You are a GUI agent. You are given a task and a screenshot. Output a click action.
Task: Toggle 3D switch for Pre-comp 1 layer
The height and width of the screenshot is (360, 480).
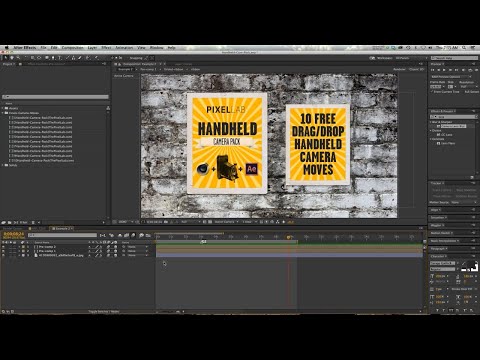tap(115, 251)
